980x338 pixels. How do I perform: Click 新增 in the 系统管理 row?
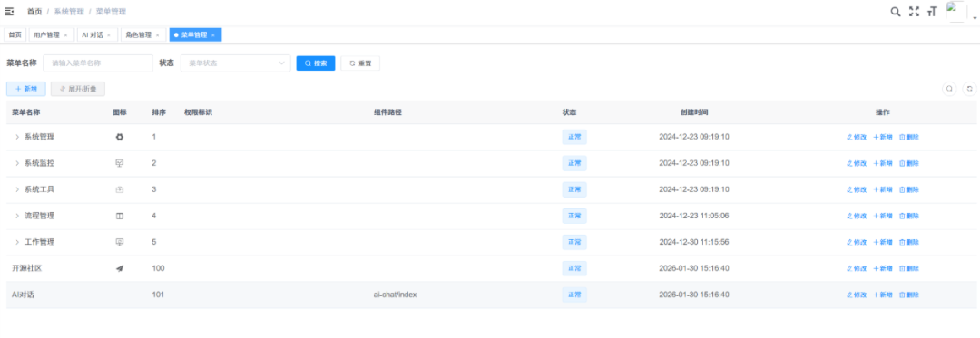(x=883, y=137)
